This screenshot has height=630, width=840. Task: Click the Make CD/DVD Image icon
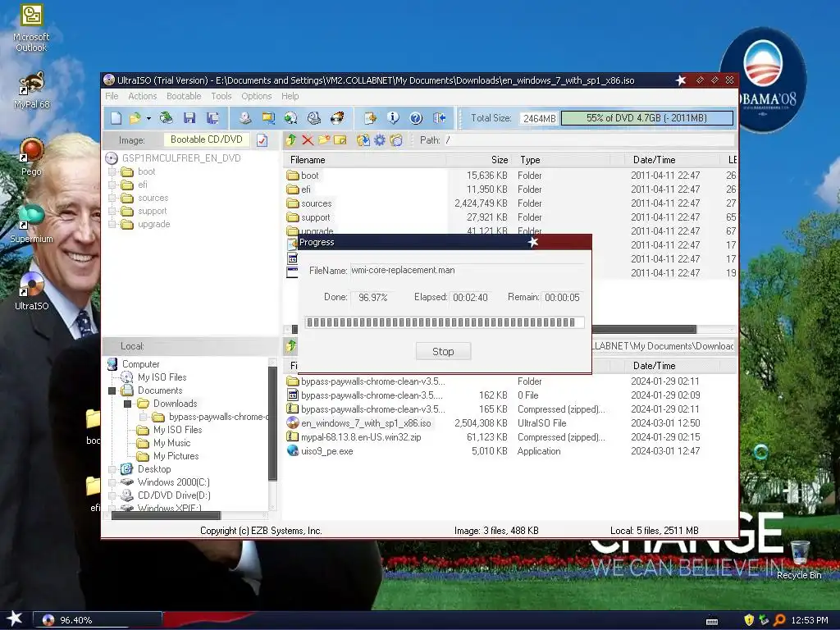245,118
